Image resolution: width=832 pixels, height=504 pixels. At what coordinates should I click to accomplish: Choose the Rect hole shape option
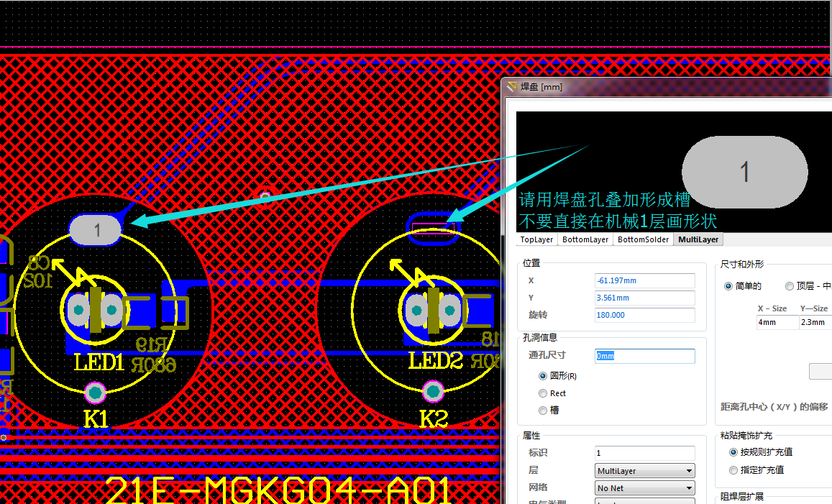[x=543, y=393]
